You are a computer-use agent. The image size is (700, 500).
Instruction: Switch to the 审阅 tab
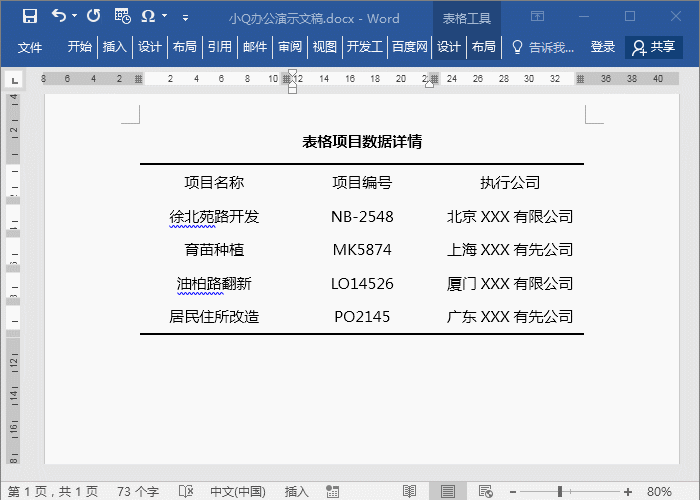click(290, 47)
